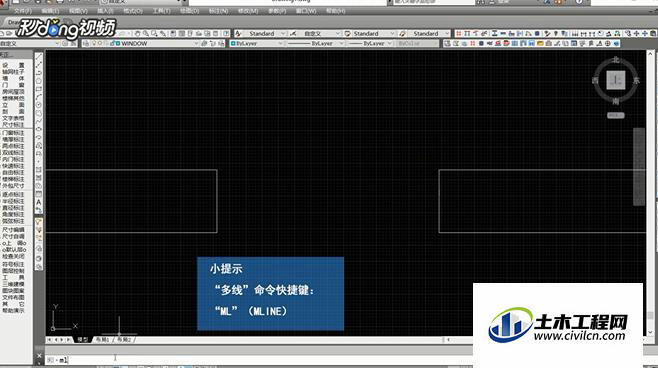The width and height of the screenshot is (658, 368).
Task: Click 角度标注 command in side panel
Action: click(x=13, y=214)
